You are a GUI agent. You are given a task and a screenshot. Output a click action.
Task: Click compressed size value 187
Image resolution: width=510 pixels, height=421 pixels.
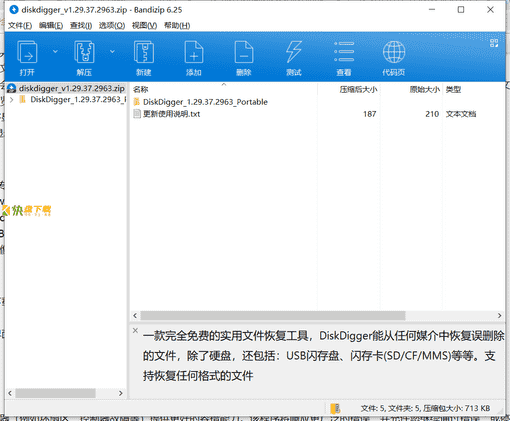coord(370,114)
